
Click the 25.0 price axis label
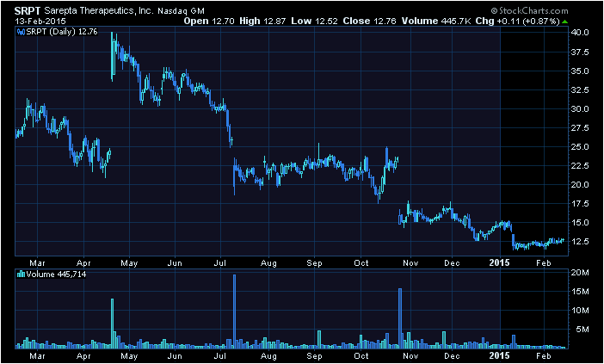pyautogui.click(x=581, y=147)
